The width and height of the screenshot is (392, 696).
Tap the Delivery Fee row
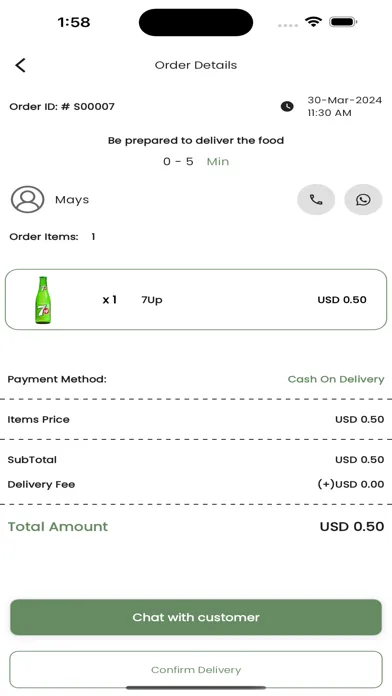[x=196, y=484]
